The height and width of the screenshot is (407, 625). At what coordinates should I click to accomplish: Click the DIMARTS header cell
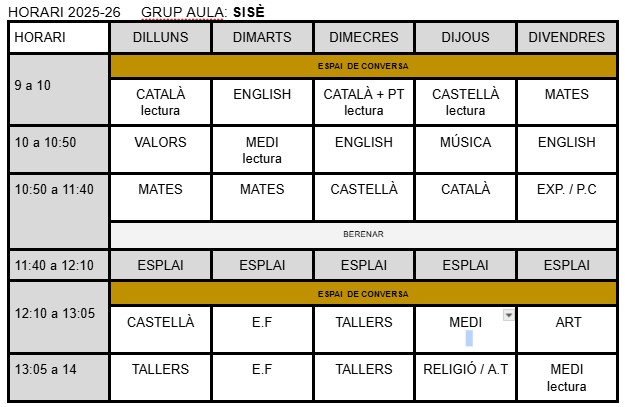point(262,38)
